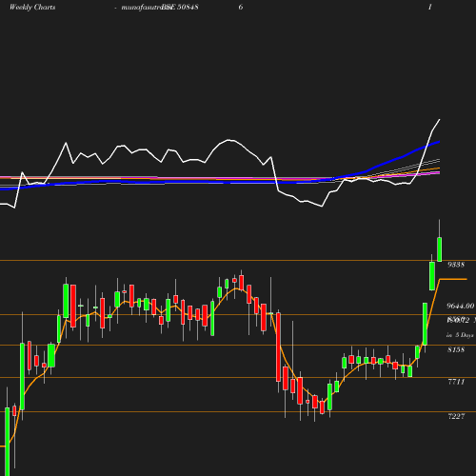Screen dimensions: 476x476
Task: Click the thick blue moving average line's right end
Action: [x=439, y=142]
